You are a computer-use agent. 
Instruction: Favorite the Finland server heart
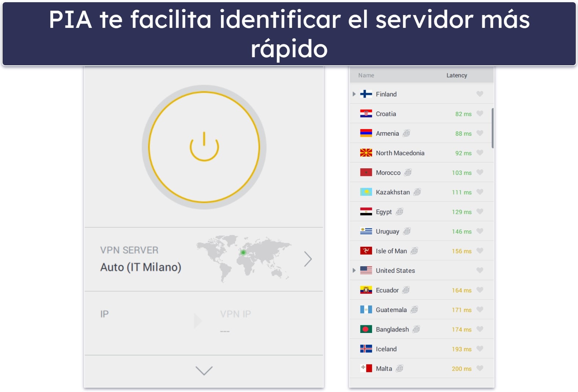click(x=480, y=94)
